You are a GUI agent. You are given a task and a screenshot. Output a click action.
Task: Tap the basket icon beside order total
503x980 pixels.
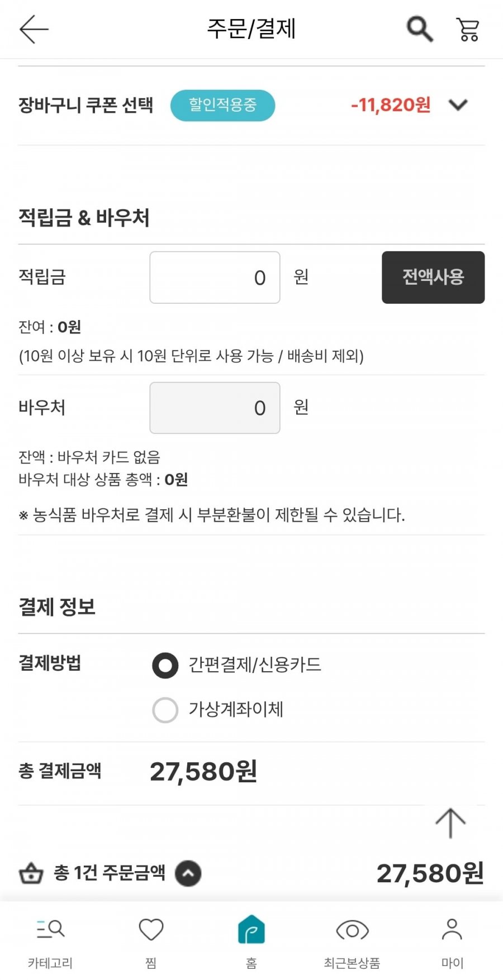31,873
